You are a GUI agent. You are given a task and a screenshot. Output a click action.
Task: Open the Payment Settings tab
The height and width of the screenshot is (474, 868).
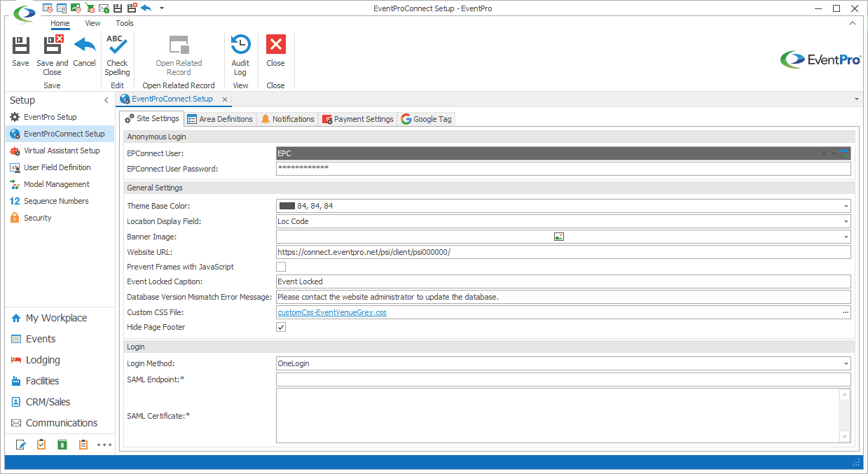click(358, 119)
